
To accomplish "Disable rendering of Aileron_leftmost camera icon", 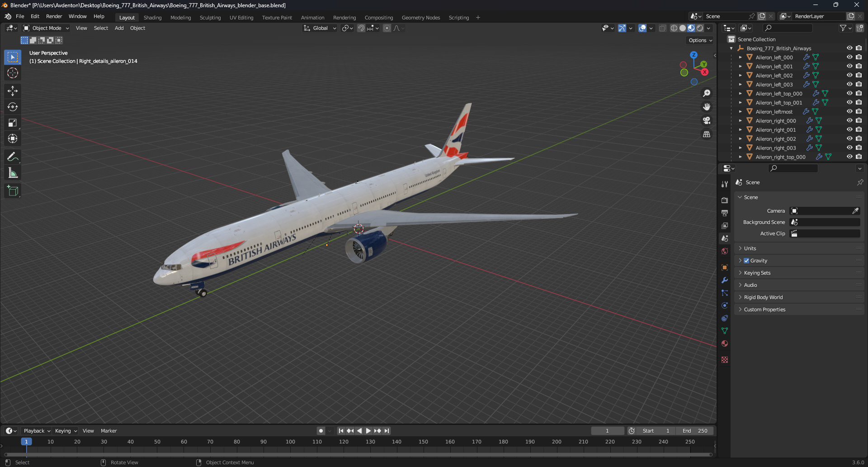I will [x=859, y=111].
